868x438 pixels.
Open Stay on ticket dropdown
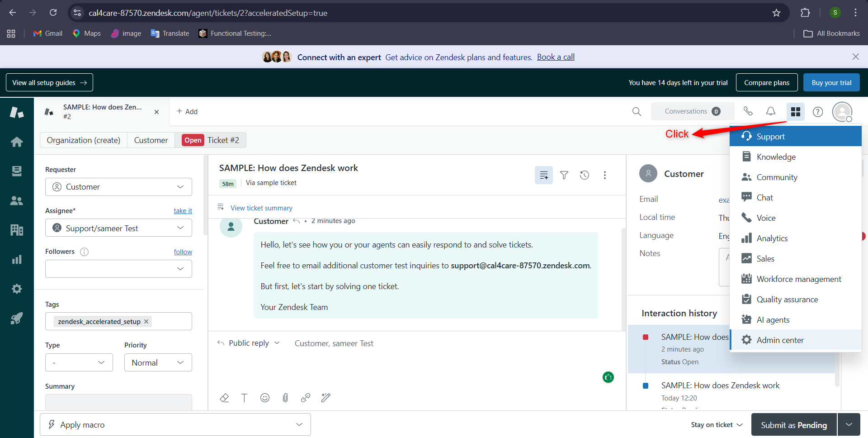tap(717, 424)
